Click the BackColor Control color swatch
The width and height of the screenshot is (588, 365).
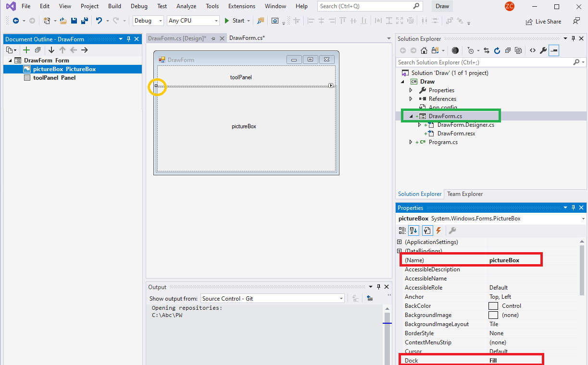coord(493,306)
